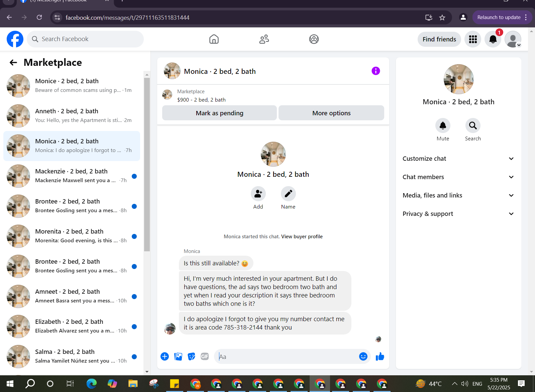Choose a sticker icon
The image size is (535, 392).
coord(192,357)
